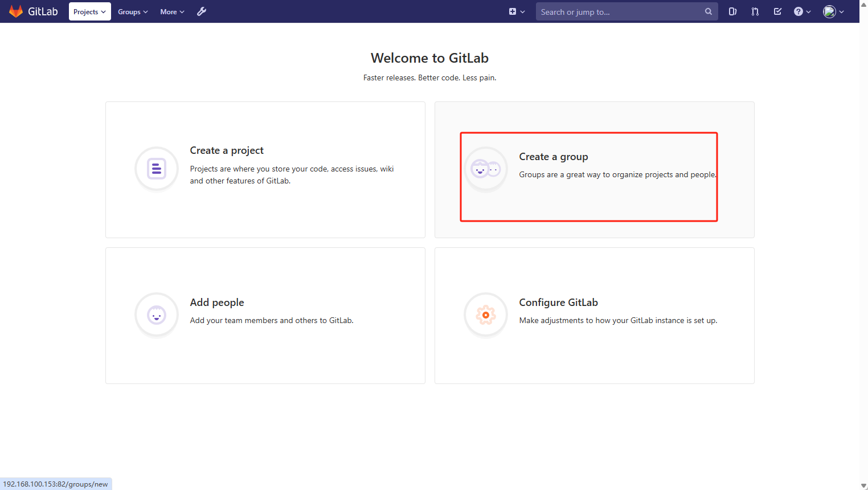Click the Create a project heading

[x=227, y=150]
